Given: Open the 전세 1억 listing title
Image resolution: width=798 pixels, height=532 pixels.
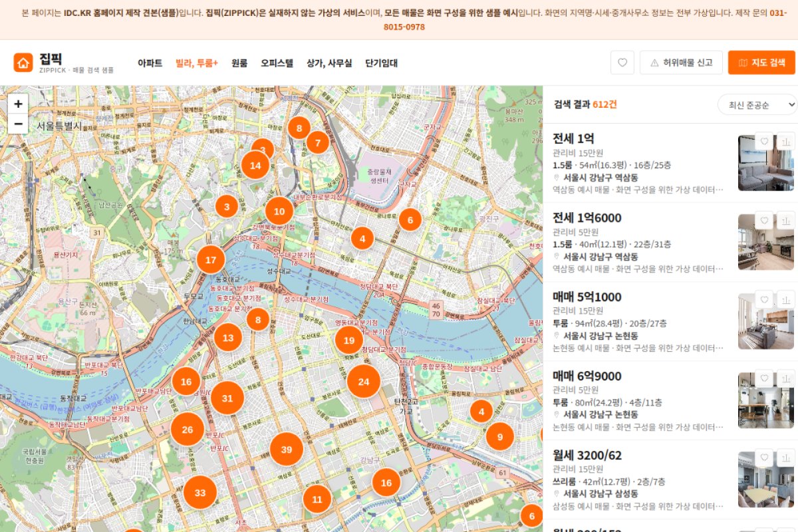Looking at the screenshot, I should [x=573, y=138].
